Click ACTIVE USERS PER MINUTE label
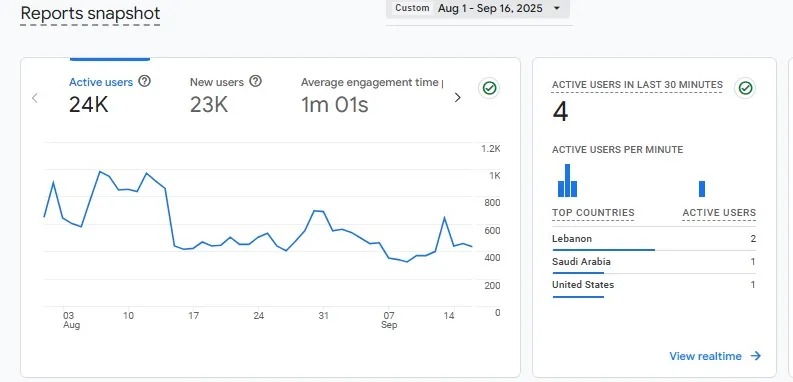The height and width of the screenshot is (382, 793). coord(618,150)
